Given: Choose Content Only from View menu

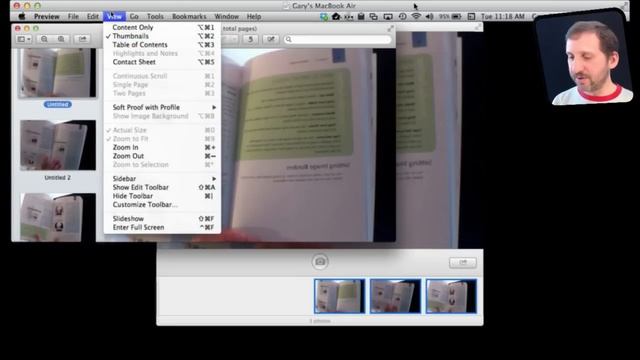Looking at the screenshot, I should tap(162, 27).
